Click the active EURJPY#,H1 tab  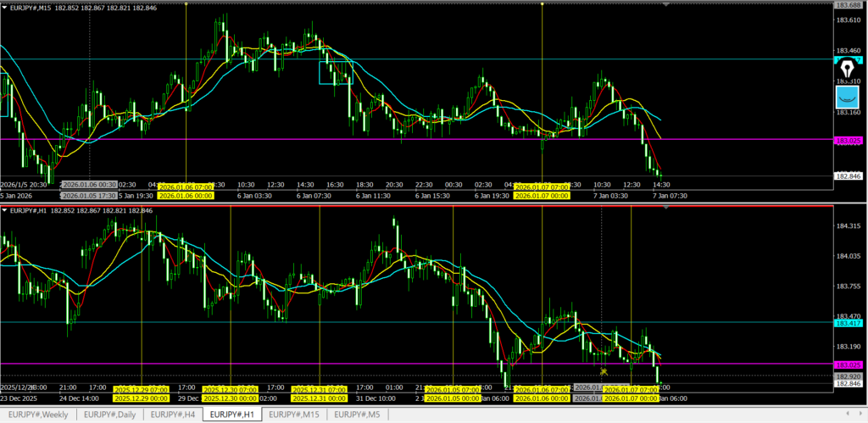tap(232, 414)
